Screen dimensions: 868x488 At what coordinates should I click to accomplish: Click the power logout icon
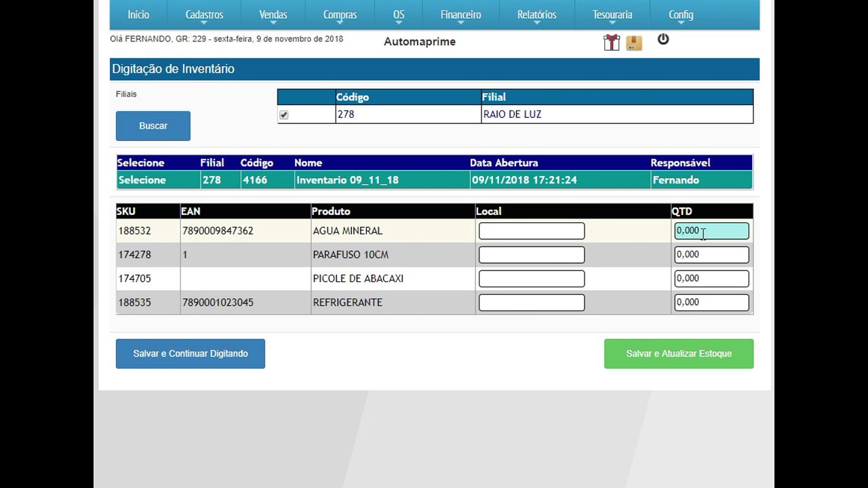663,39
